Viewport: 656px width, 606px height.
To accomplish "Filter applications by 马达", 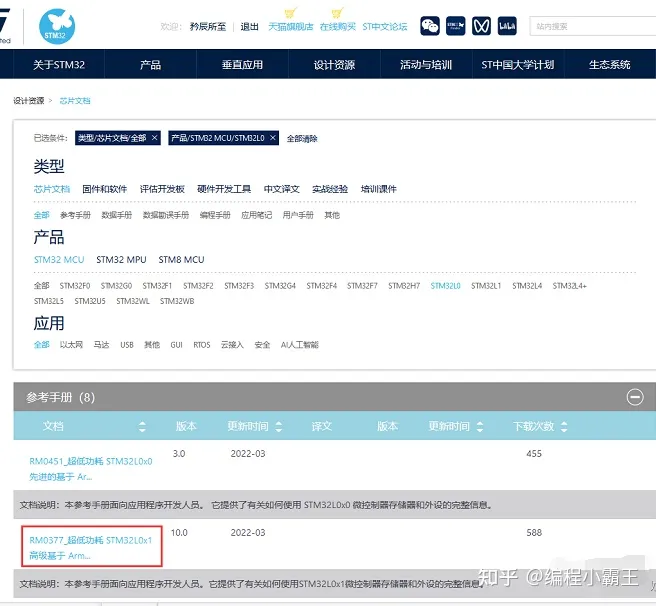I will 101,344.
